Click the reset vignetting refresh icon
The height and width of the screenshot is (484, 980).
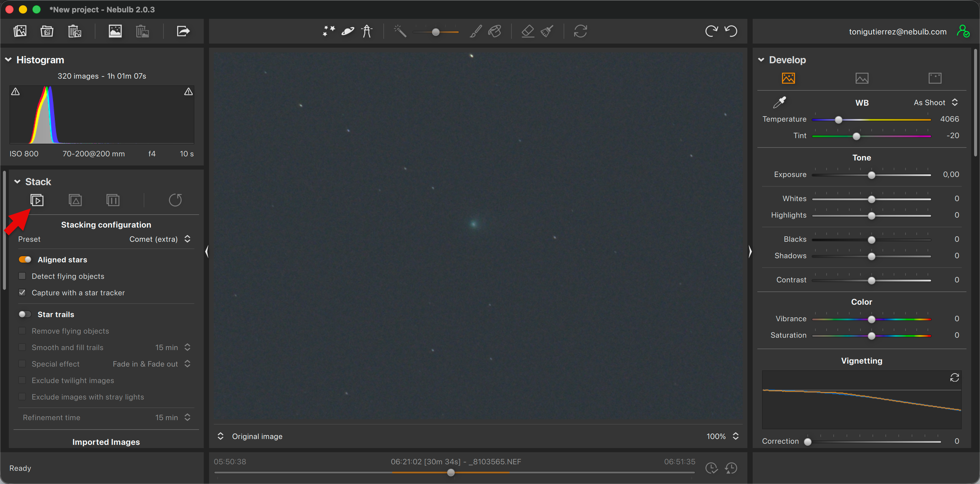pyautogui.click(x=954, y=377)
